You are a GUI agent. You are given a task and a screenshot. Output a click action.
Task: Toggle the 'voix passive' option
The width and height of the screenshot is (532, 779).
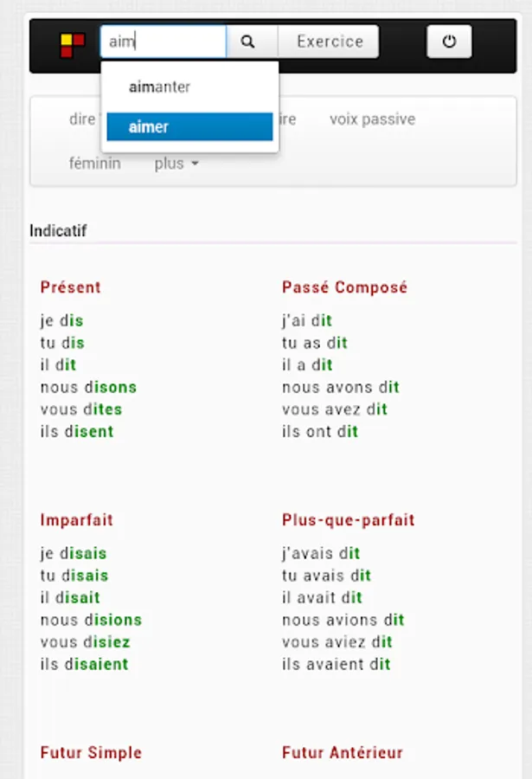[373, 119]
